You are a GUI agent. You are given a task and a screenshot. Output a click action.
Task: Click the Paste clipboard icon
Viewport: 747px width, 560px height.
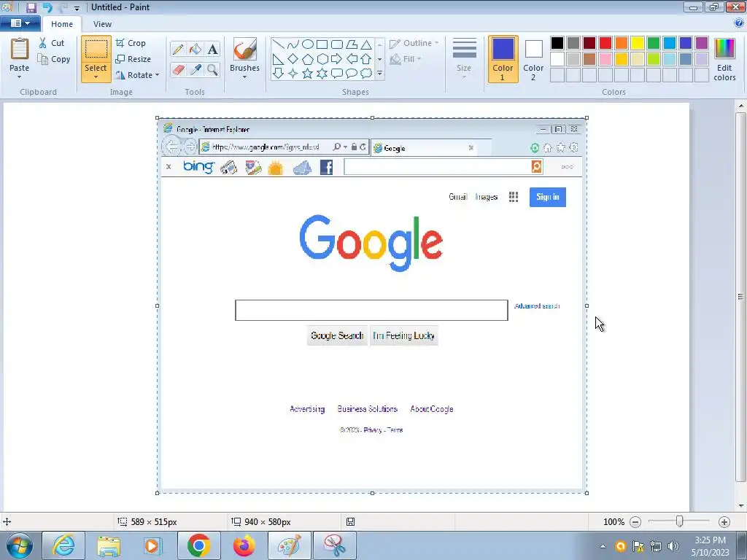pyautogui.click(x=20, y=50)
